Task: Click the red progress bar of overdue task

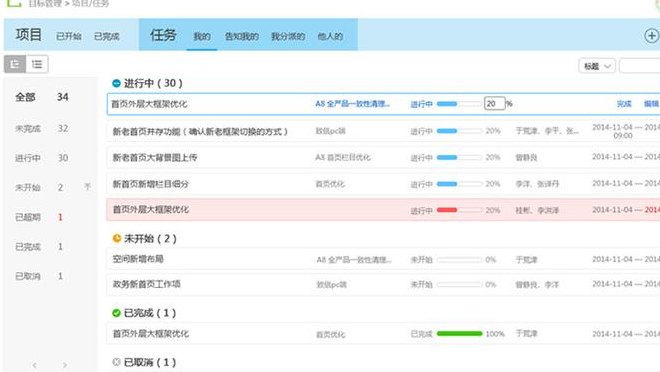Action: [459, 210]
